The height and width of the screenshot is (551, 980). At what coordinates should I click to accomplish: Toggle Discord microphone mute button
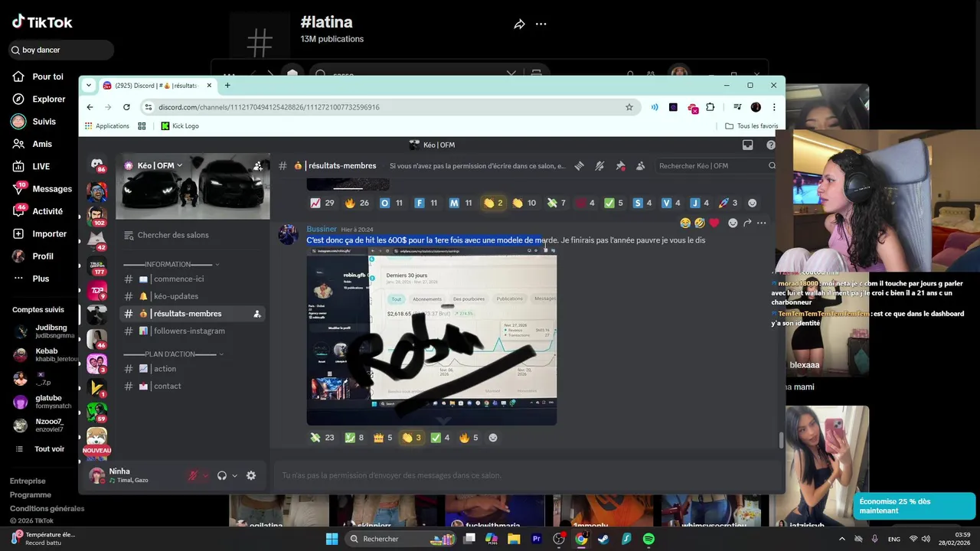(193, 475)
